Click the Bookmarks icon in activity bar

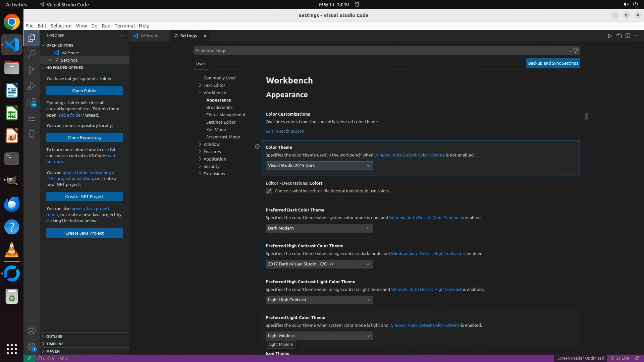(x=32, y=134)
